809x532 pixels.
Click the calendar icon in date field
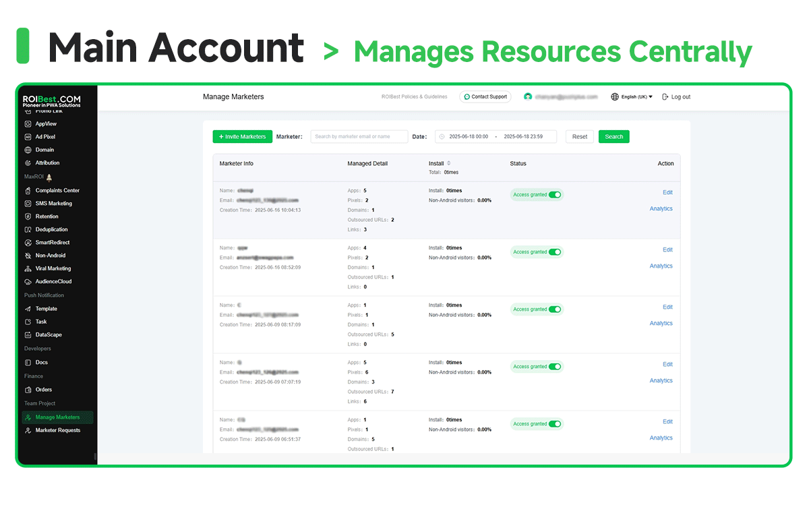442,137
